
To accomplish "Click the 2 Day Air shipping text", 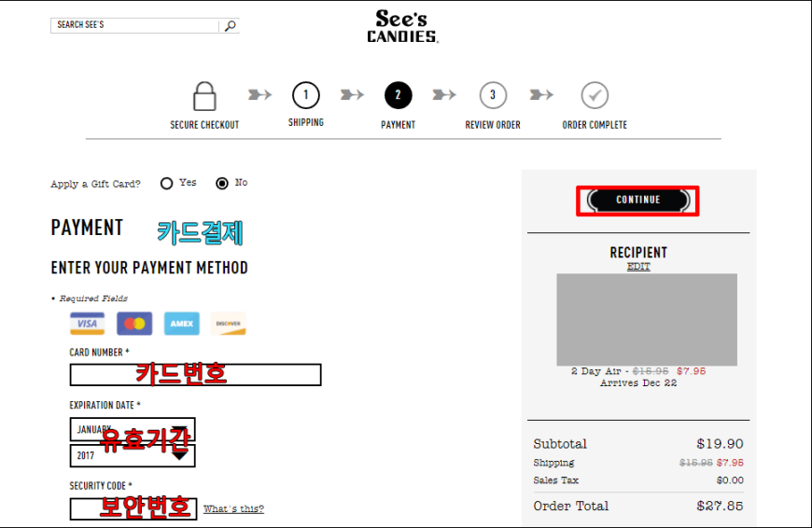I will tap(595, 371).
